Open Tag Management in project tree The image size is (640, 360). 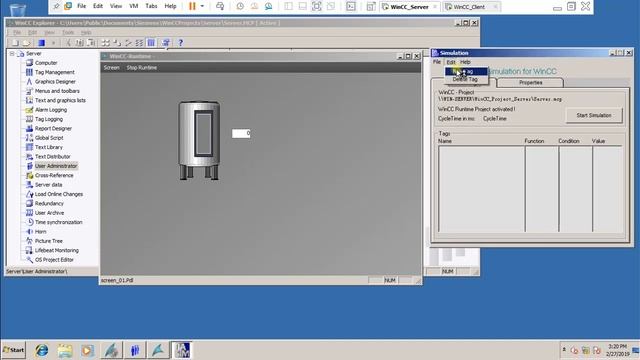54,72
